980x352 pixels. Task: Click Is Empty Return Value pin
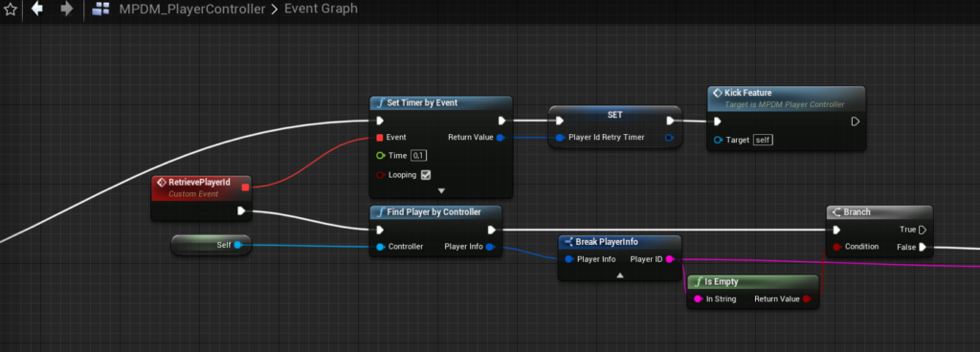point(807,299)
